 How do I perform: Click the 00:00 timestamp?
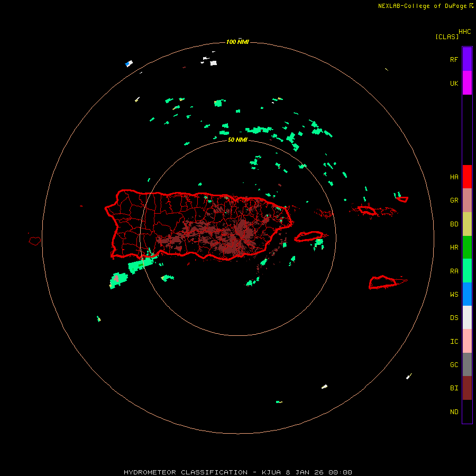[x=340, y=472]
